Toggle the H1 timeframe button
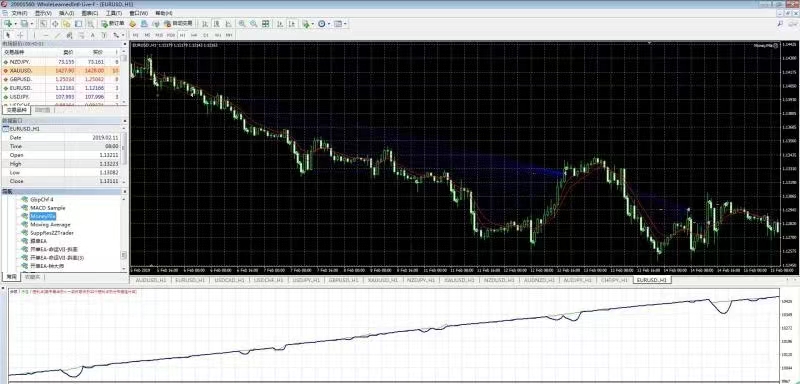Viewport: 800px width, 384px height. [182, 35]
